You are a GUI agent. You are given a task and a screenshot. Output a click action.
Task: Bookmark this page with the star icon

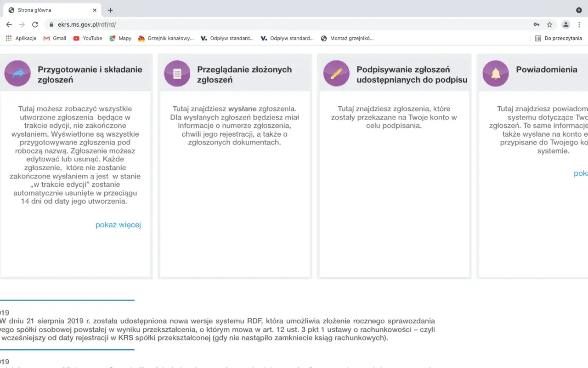point(549,24)
